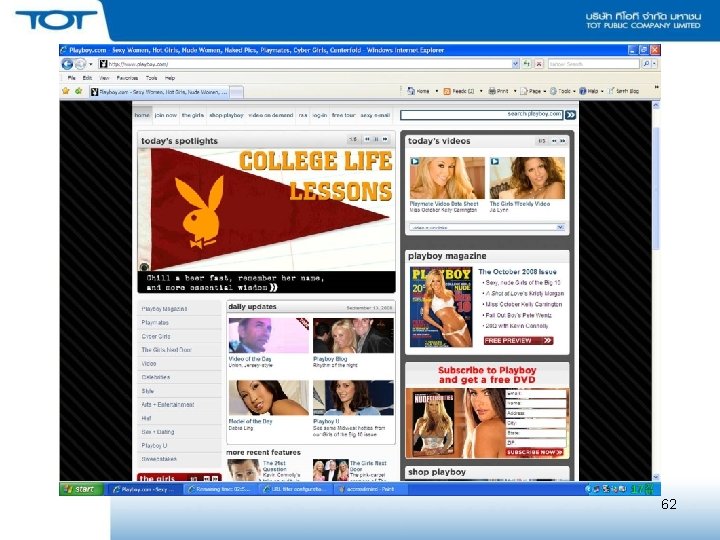Click the leftmost round blue system tray icon

(x=589, y=489)
